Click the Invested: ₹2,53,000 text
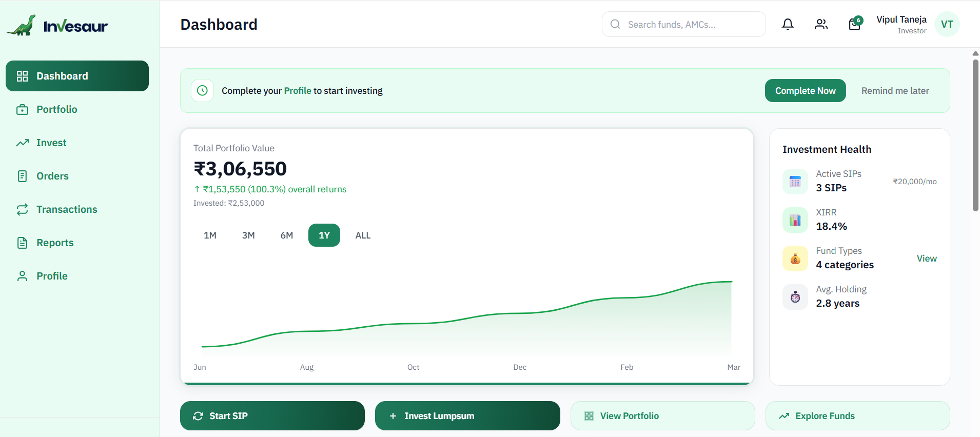The height and width of the screenshot is (437, 980). coord(229,203)
